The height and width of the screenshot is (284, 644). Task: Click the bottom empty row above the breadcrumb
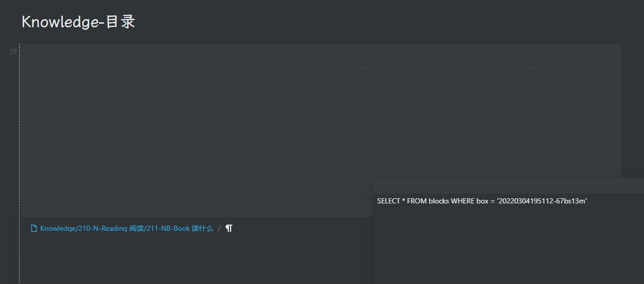[196, 209]
